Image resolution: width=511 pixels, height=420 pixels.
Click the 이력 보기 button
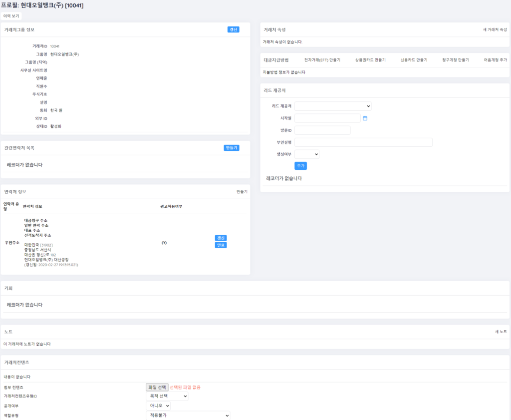point(11,16)
